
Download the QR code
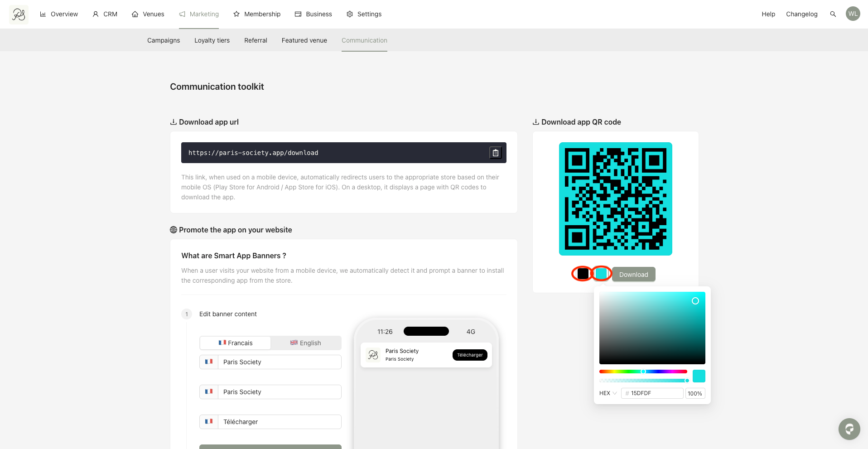633,274
